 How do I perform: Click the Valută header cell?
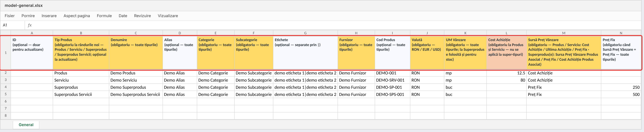pyautogui.click(x=427, y=53)
